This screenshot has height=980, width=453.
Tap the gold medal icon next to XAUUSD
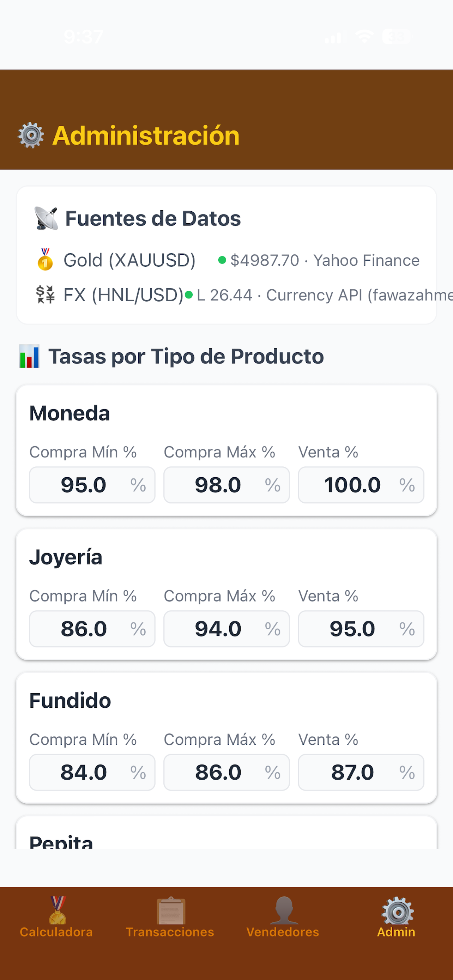coord(45,260)
